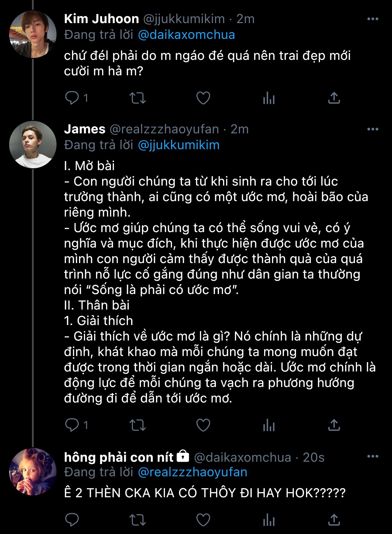Like the tweet by hông phải con nít

[203, 520]
